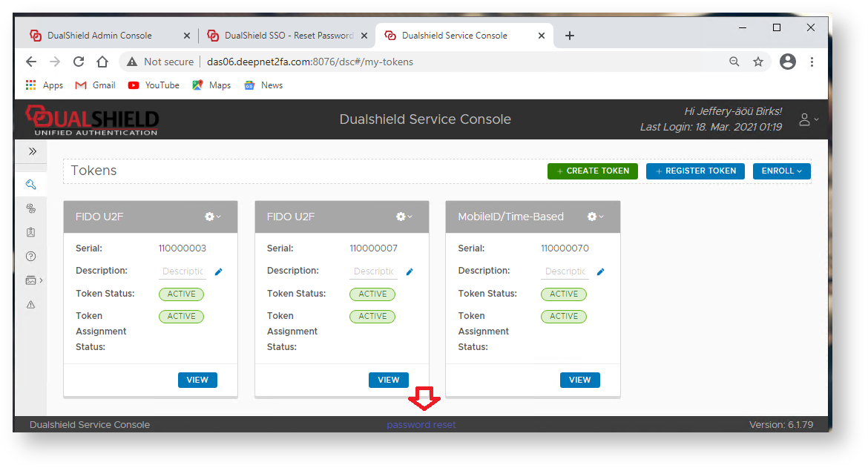View details of token 110000007
Viewport: 868px width, 468px height.
388,380
